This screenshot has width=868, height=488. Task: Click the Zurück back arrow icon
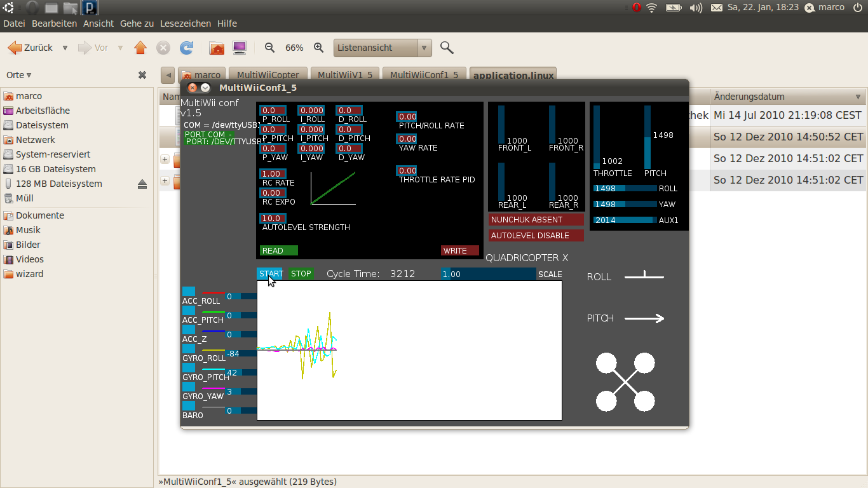coord(14,48)
